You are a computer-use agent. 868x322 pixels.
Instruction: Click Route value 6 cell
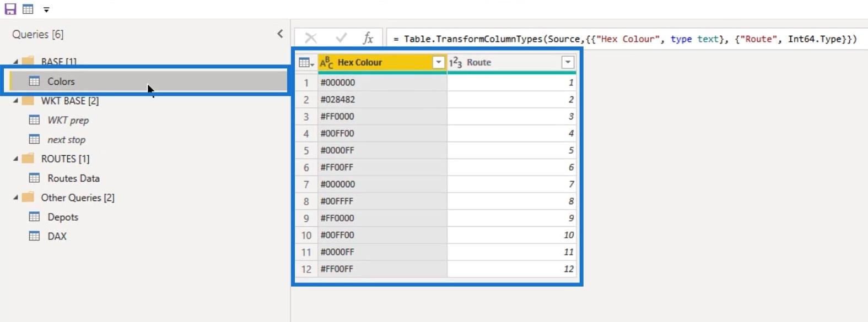(x=511, y=167)
